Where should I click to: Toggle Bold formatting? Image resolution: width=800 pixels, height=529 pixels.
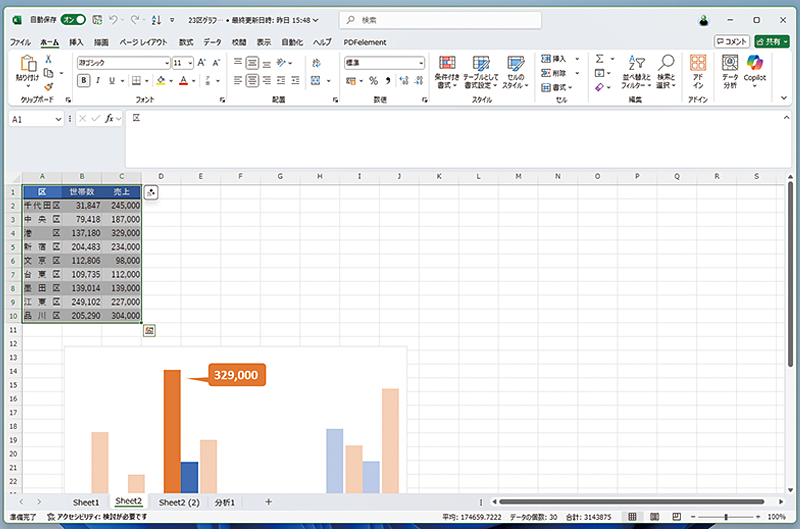[x=84, y=81]
